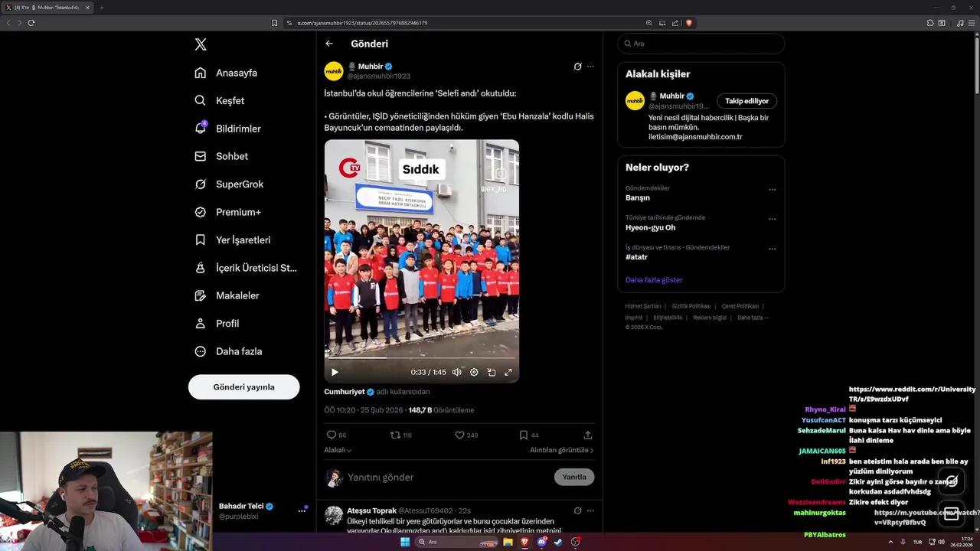The width and height of the screenshot is (980, 551).
Task: Click Grok icon on Ateşsu Toprak's reply
Action: click(x=577, y=510)
